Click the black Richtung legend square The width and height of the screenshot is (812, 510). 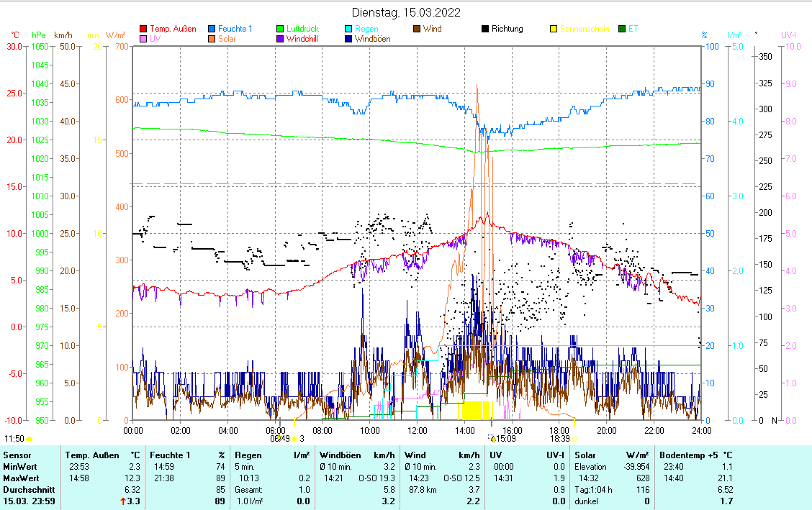(486, 29)
